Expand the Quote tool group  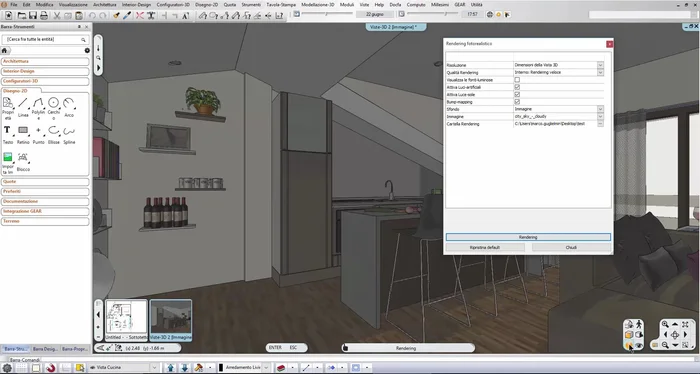[x=45, y=182]
